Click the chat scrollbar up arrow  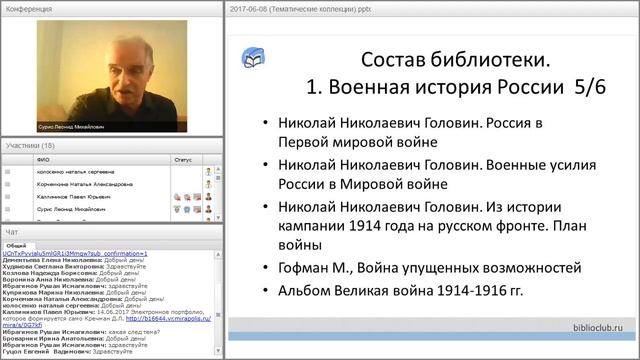click(x=218, y=254)
